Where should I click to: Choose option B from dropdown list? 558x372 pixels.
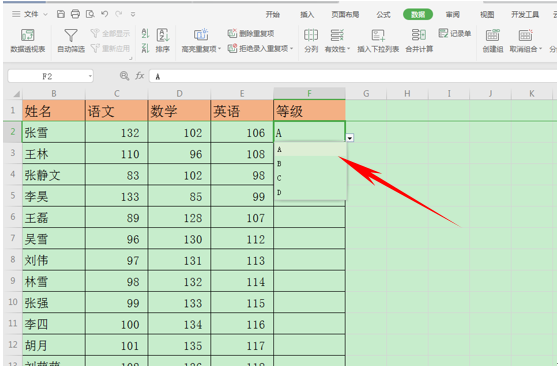310,164
